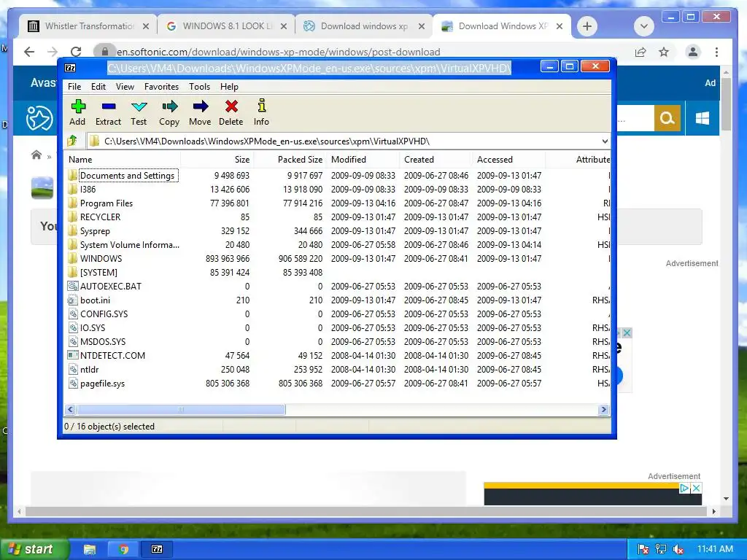Image resolution: width=747 pixels, height=560 pixels.
Task: Click the 7-Zip horizontal scrollbar thumb
Action: click(181, 410)
